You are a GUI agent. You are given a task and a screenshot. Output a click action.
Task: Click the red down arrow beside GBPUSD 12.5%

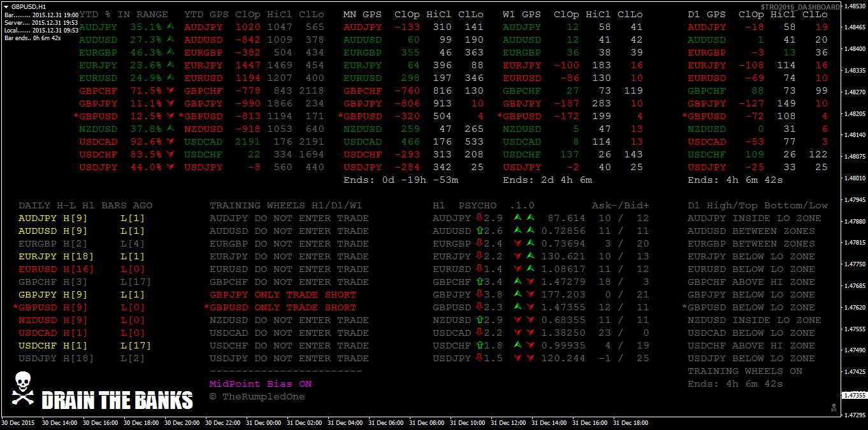point(170,117)
